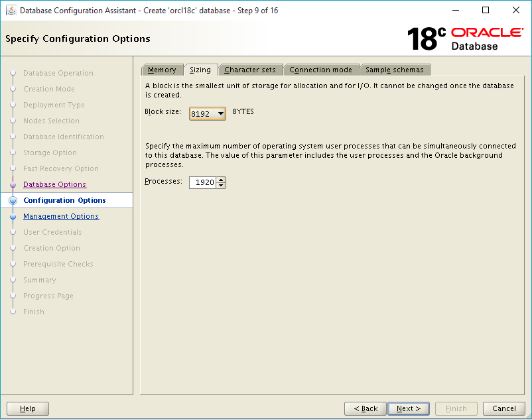The image size is (532, 419).
Task: Expand the Block size dropdown
Action: [208, 114]
